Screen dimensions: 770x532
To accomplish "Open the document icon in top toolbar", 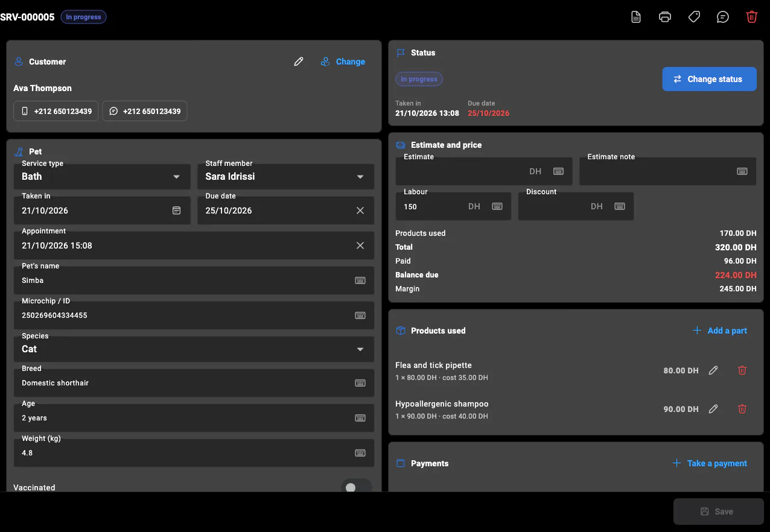I will pos(635,17).
